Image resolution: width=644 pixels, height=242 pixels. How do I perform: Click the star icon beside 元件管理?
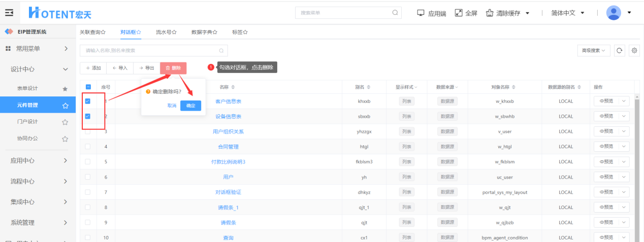point(65,106)
